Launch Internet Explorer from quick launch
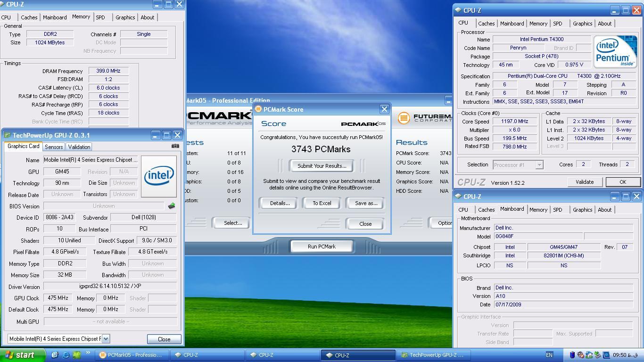Screen dimensions: 644x362 pyautogui.click(x=66, y=355)
